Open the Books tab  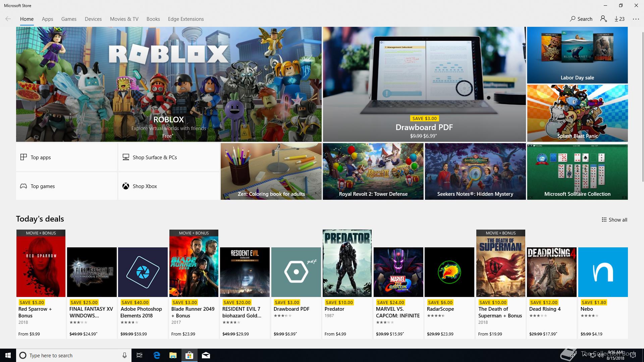153,19
